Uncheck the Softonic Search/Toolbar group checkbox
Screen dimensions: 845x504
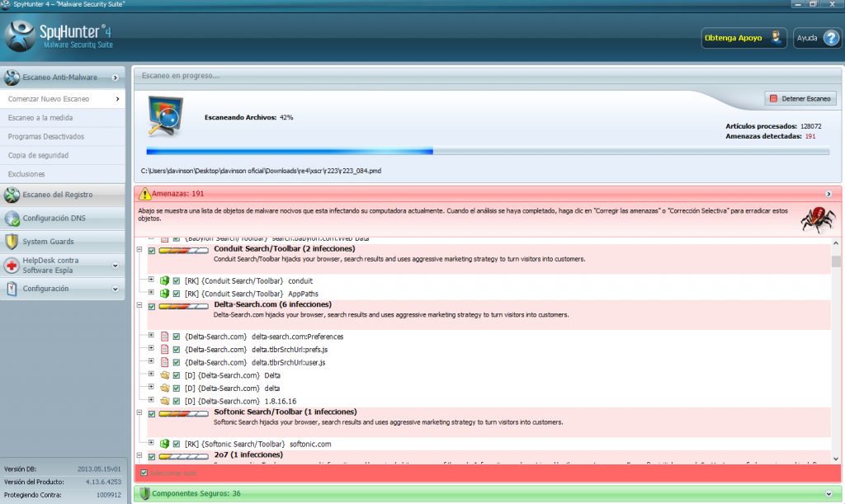pyautogui.click(x=152, y=414)
